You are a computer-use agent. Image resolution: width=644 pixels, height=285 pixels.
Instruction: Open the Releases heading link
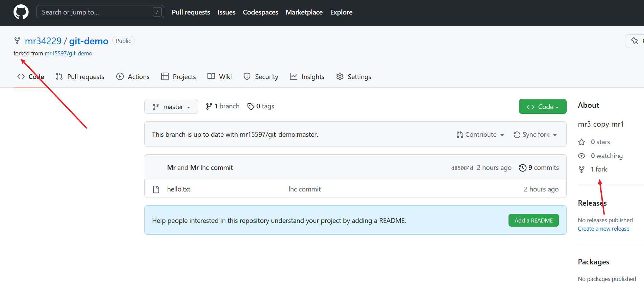pyautogui.click(x=592, y=203)
